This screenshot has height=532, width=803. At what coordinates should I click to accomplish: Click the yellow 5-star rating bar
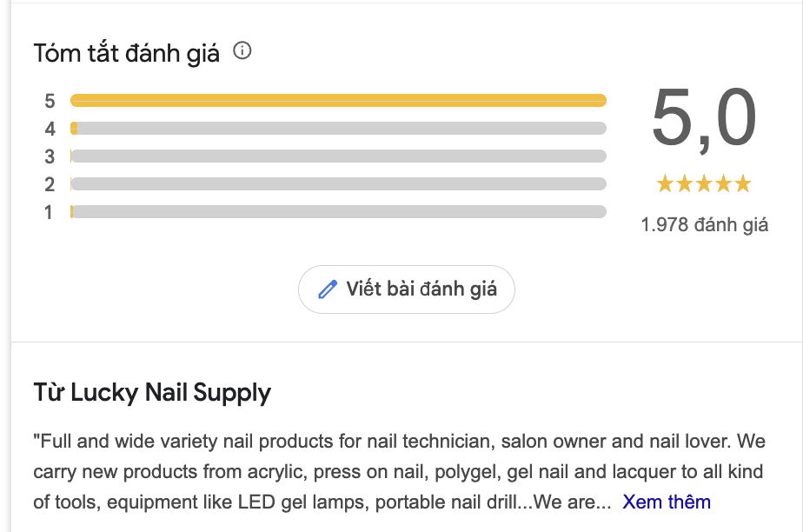coord(339,100)
